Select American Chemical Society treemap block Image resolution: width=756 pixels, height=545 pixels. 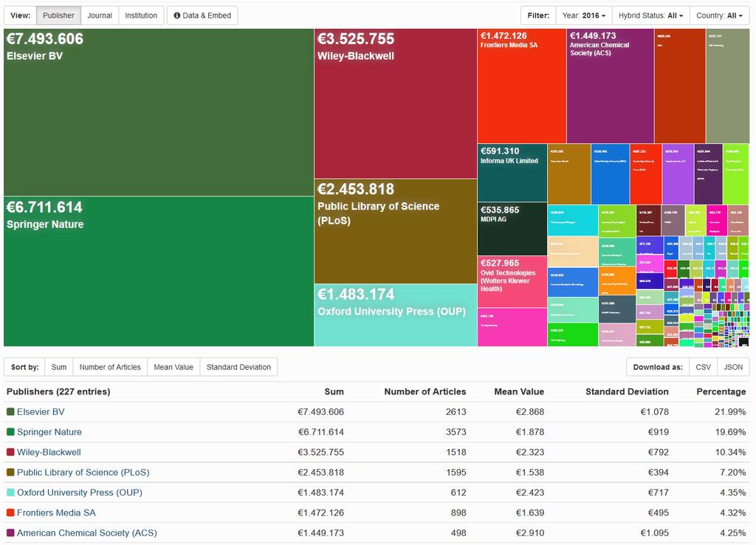click(611, 86)
